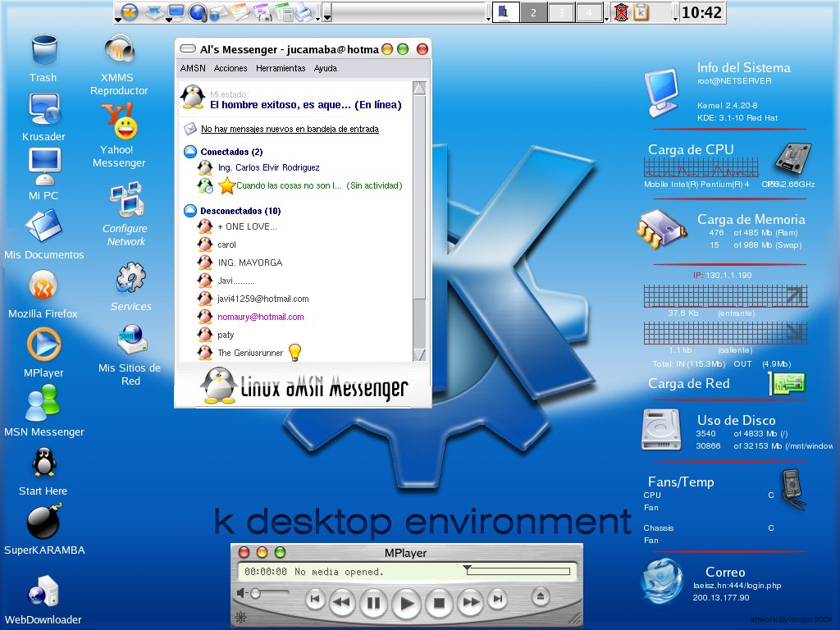This screenshot has height=630, width=840.
Task: Click the MPlayer seek position bar
Action: pos(518,571)
